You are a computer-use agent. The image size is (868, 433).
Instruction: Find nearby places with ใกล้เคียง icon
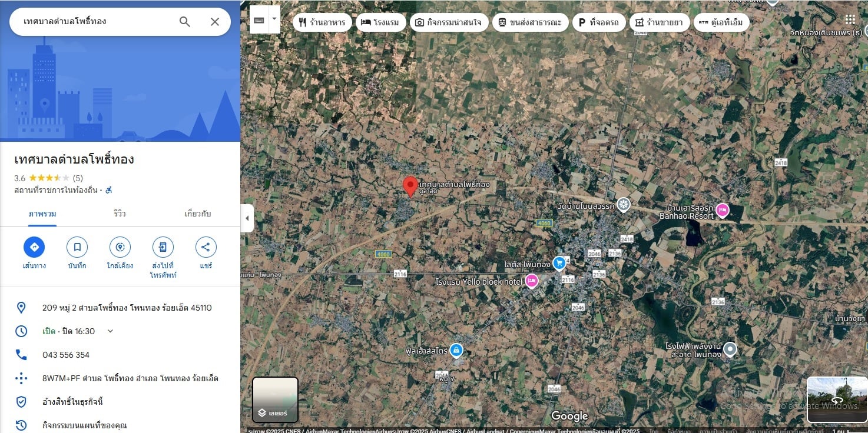click(120, 247)
